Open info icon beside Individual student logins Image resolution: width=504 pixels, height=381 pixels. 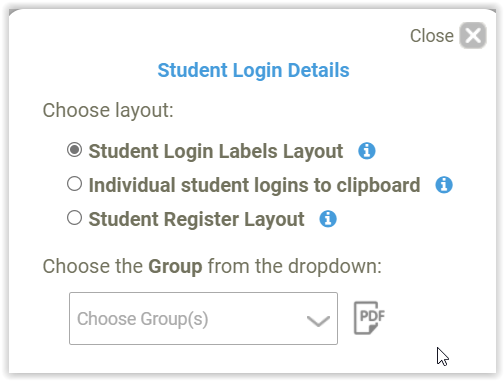pyautogui.click(x=444, y=185)
